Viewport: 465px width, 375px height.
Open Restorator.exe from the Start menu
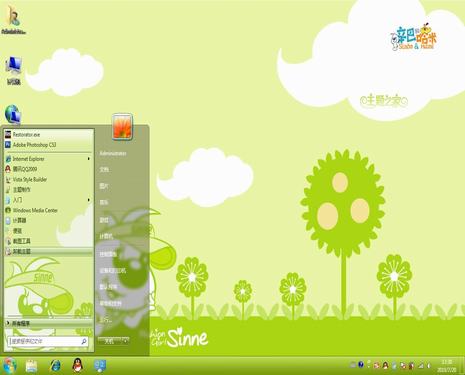pos(48,135)
